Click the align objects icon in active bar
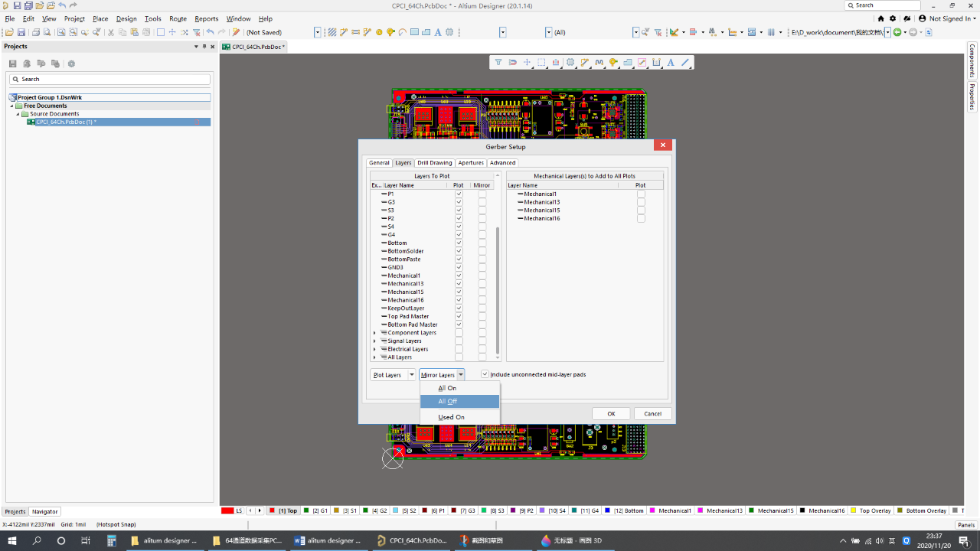The height and width of the screenshot is (551, 980). (556, 63)
